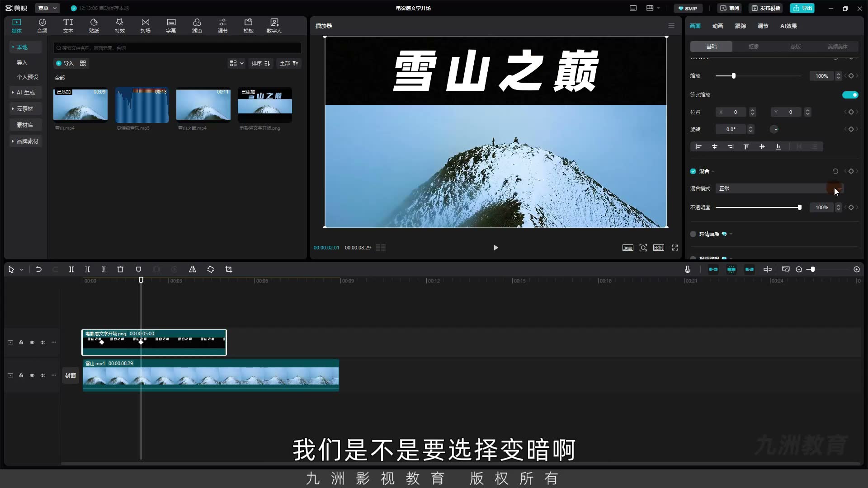Click the reset 混合 blend icon
The height and width of the screenshot is (488, 868).
835,171
